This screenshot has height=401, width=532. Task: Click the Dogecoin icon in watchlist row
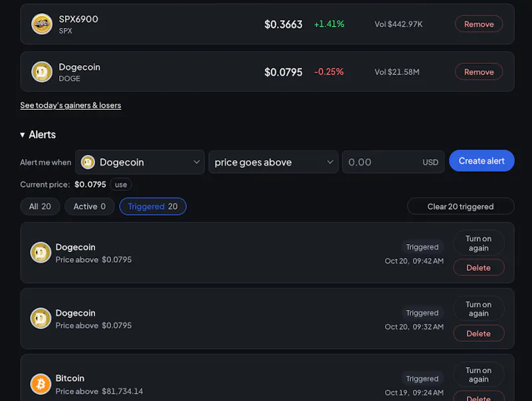click(x=42, y=72)
